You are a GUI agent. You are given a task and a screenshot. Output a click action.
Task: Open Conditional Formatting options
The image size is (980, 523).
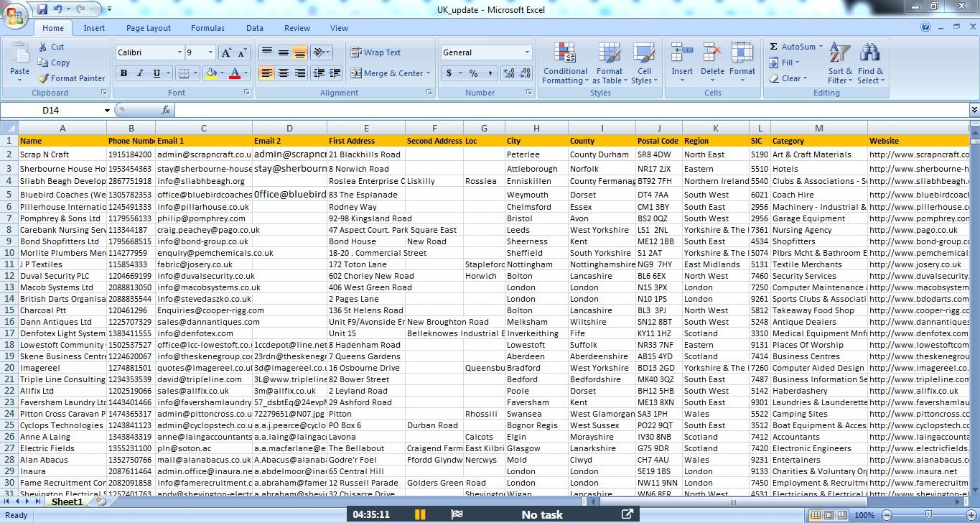565,63
